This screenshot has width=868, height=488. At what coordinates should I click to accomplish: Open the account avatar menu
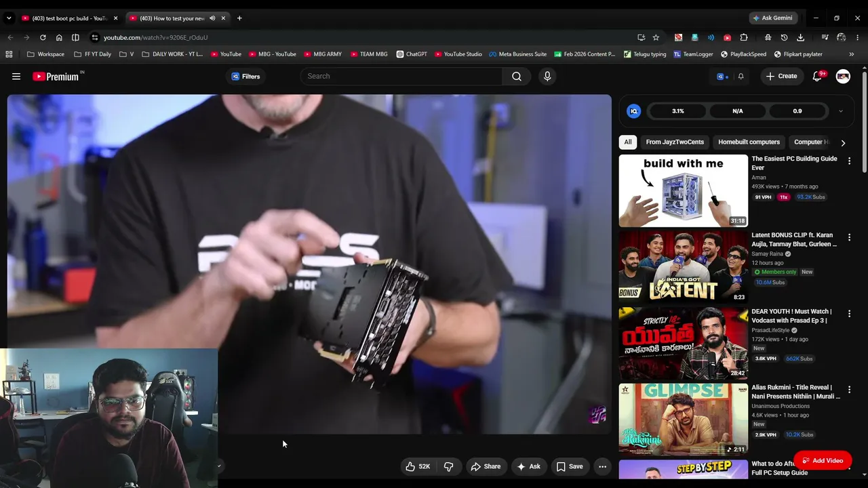click(x=843, y=77)
